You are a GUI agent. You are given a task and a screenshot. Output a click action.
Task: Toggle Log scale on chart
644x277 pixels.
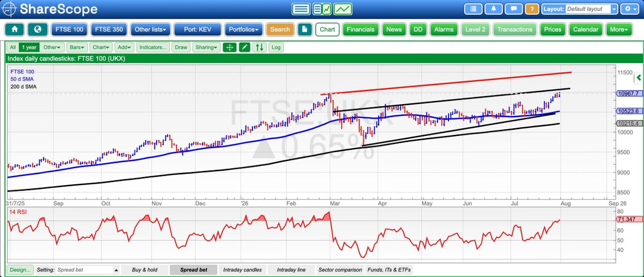(x=276, y=47)
